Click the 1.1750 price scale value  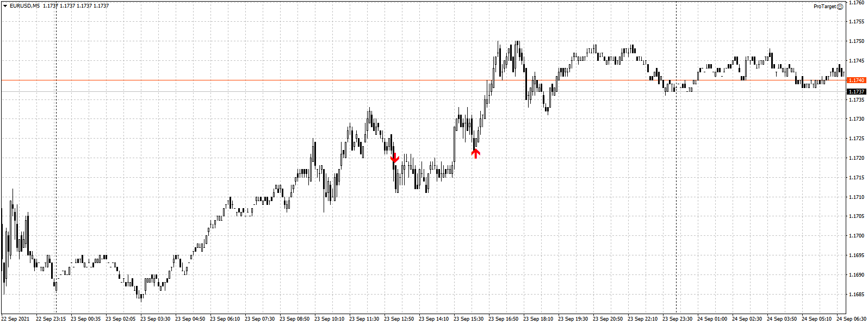[x=857, y=41]
